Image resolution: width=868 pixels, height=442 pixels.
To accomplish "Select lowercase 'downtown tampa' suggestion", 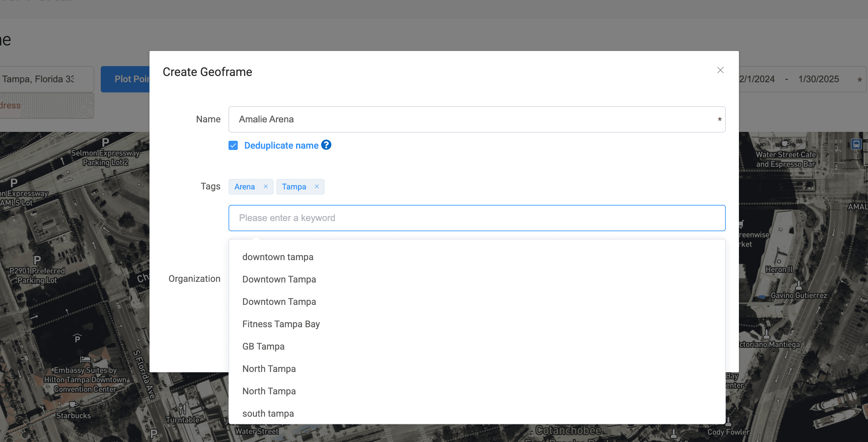I will [x=278, y=257].
